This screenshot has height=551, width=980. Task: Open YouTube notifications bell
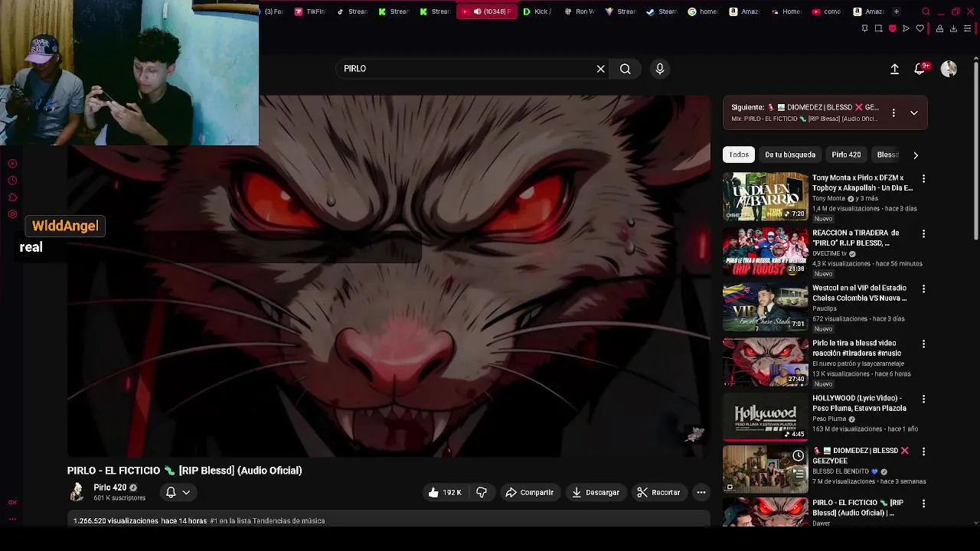[x=920, y=69]
